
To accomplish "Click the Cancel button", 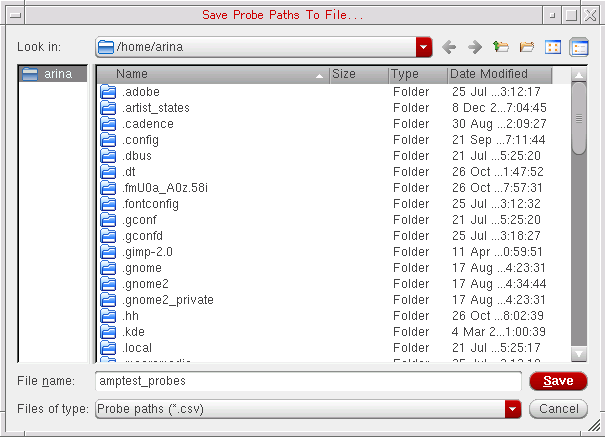I will click(x=558, y=409).
